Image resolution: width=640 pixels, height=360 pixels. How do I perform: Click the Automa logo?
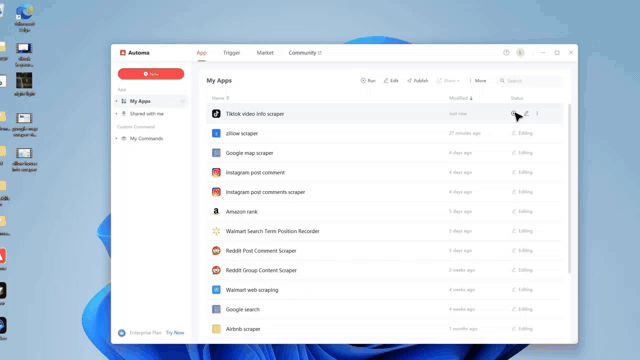pos(123,53)
